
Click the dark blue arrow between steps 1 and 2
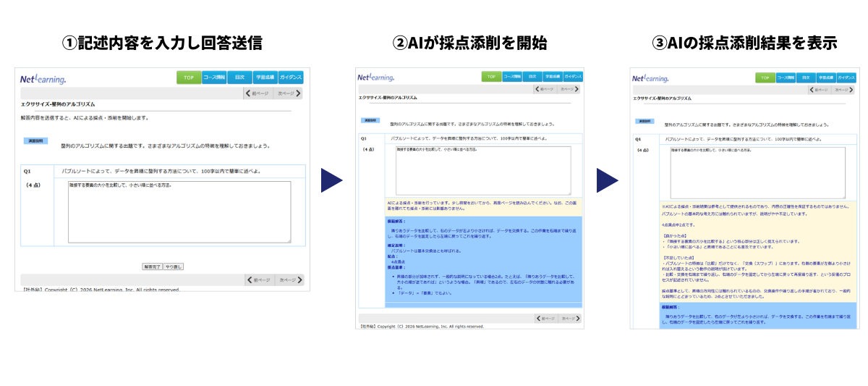point(331,181)
